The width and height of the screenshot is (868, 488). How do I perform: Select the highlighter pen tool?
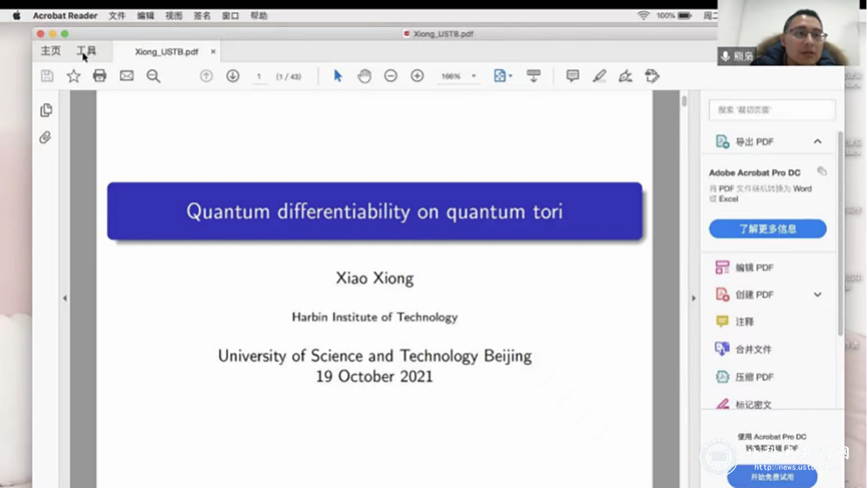(x=599, y=76)
